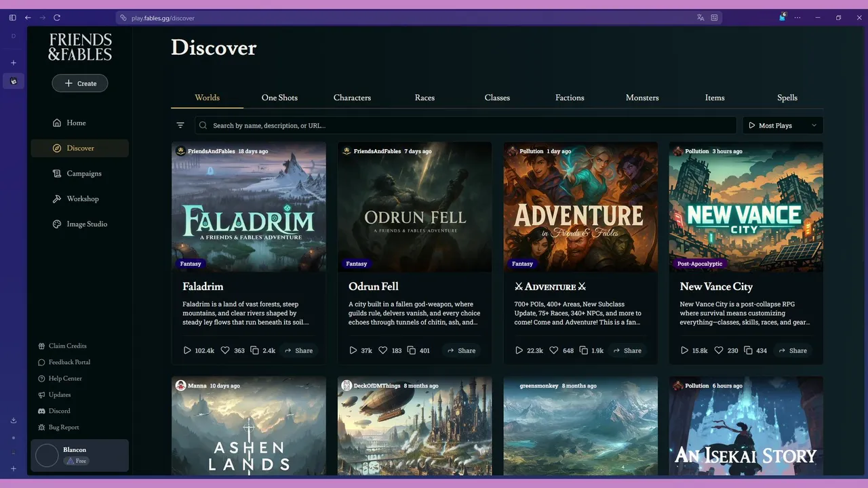Image resolution: width=868 pixels, height=488 pixels.
Task: Like New Vance City with heart icon
Action: (x=719, y=350)
